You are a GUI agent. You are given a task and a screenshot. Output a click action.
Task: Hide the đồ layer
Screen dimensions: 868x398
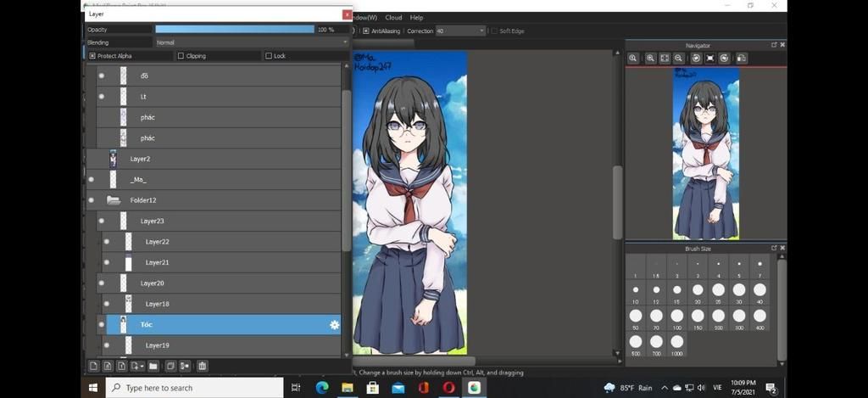[x=102, y=76]
